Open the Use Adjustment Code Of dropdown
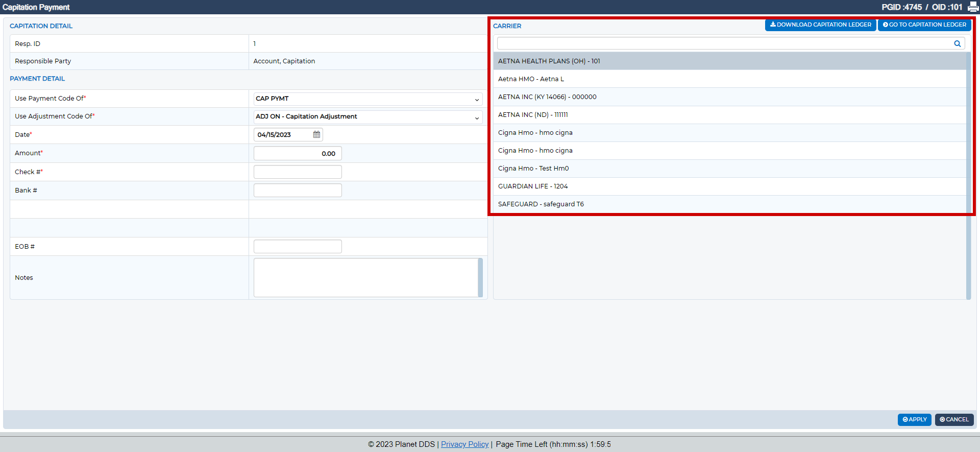Viewport: 980px width, 452px height. (x=368, y=116)
